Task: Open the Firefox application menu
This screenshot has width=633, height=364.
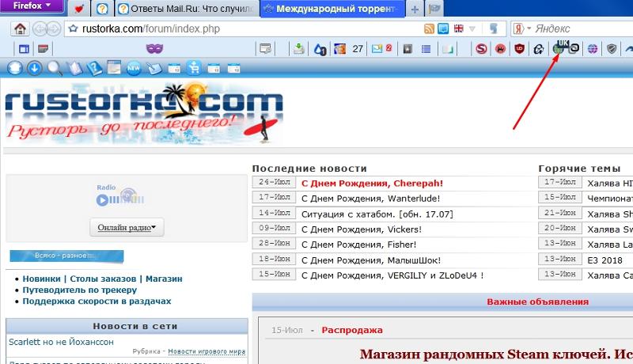Action: (32, 6)
